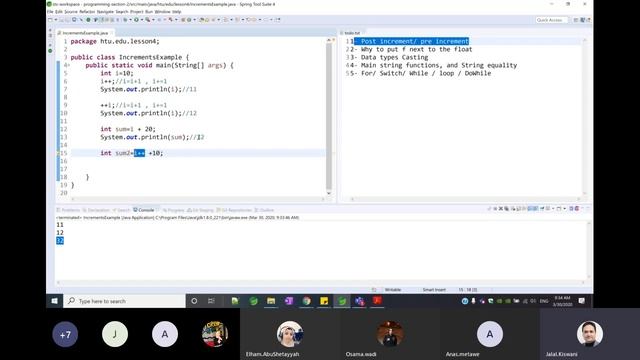640x360 pixels.
Task: Click the code editor vertical scrollbar thumb
Action: (x=329, y=116)
